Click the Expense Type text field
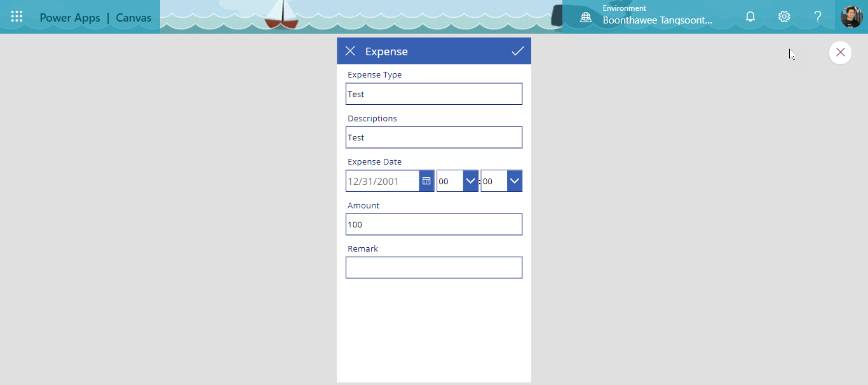868x385 pixels. [434, 94]
